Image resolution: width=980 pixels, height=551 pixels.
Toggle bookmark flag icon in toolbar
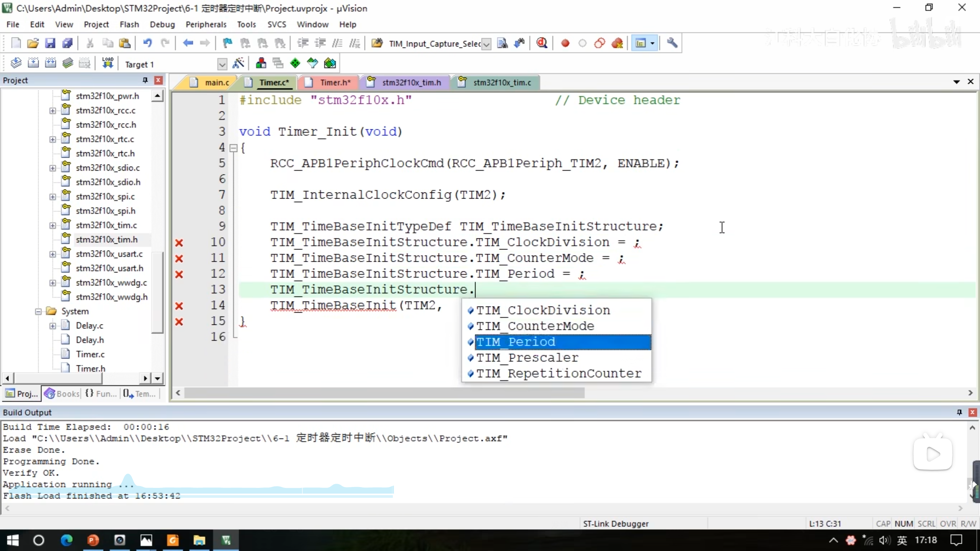pyautogui.click(x=227, y=43)
